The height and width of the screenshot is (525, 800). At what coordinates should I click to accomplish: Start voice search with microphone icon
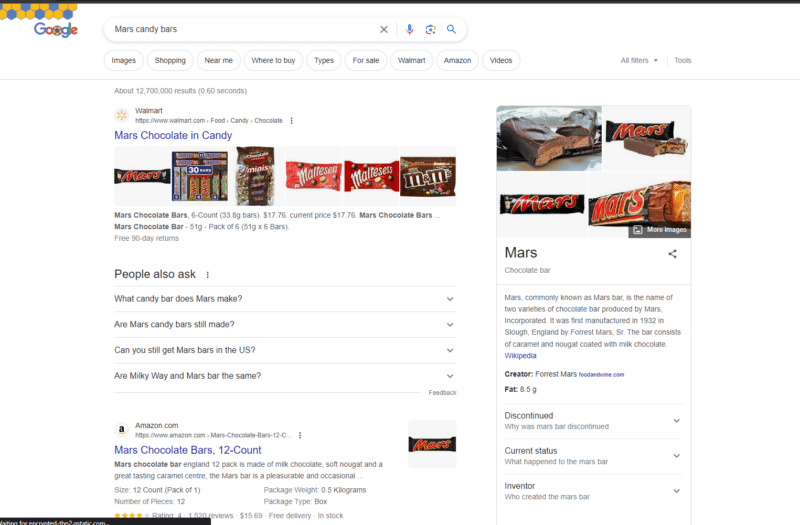409,30
